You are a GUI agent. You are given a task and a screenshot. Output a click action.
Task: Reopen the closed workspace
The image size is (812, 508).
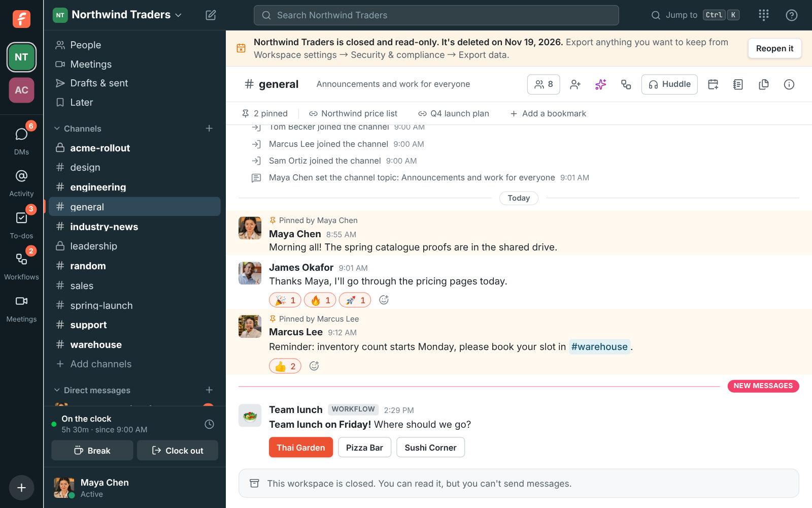[x=774, y=48]
